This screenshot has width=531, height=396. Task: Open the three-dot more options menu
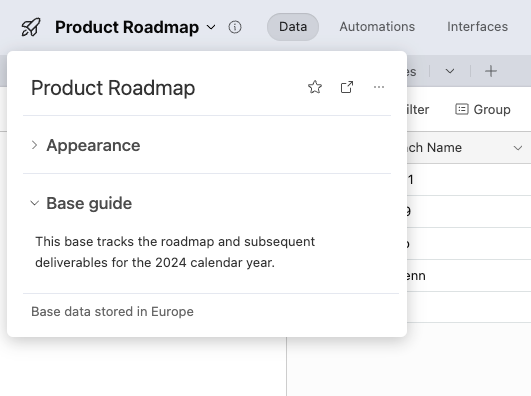(379, 87)
